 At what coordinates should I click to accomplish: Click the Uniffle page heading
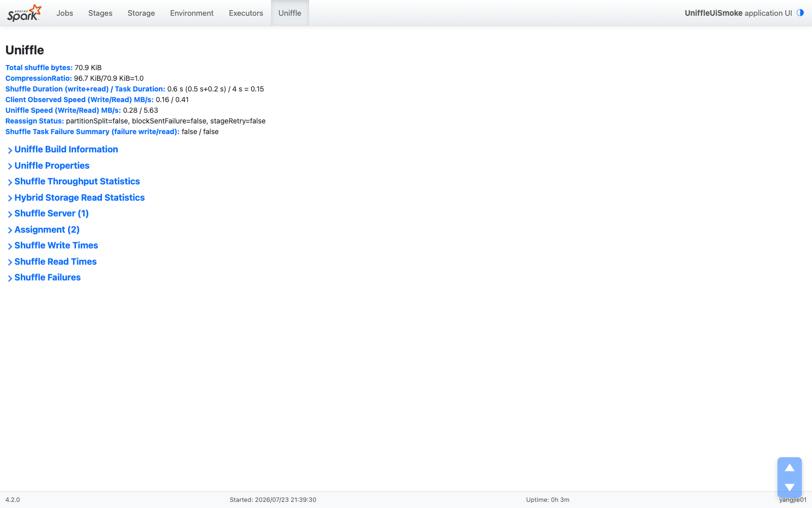[x=25, y=50]
